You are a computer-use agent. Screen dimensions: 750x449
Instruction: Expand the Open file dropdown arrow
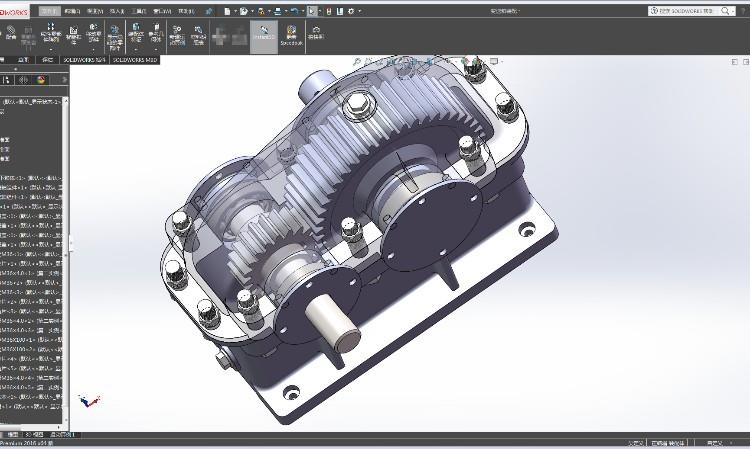tap(254, 11)
